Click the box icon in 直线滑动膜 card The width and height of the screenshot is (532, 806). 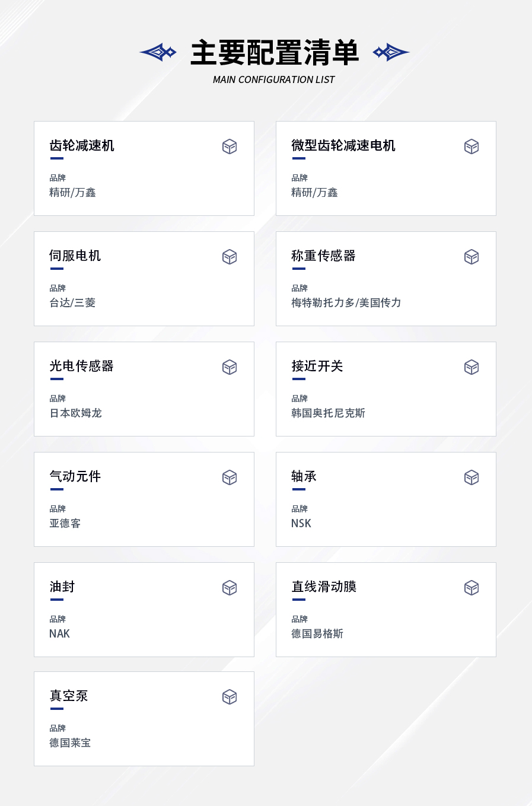[472, 588]
